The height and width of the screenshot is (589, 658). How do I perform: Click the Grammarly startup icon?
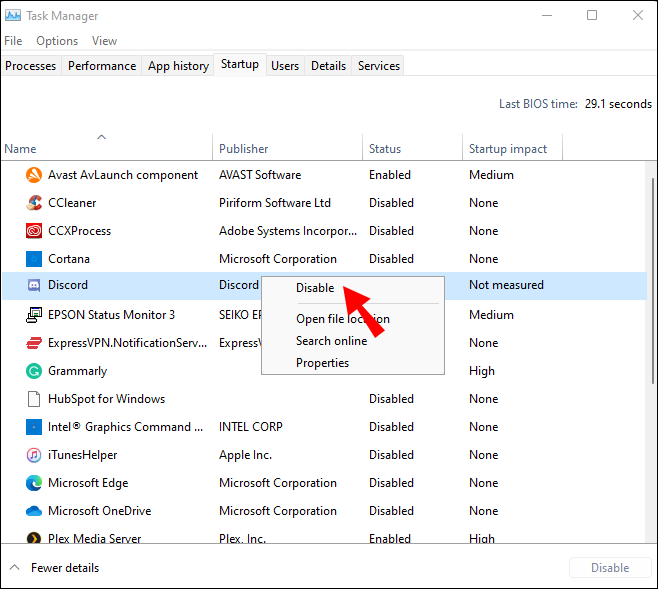click(31, 371)
